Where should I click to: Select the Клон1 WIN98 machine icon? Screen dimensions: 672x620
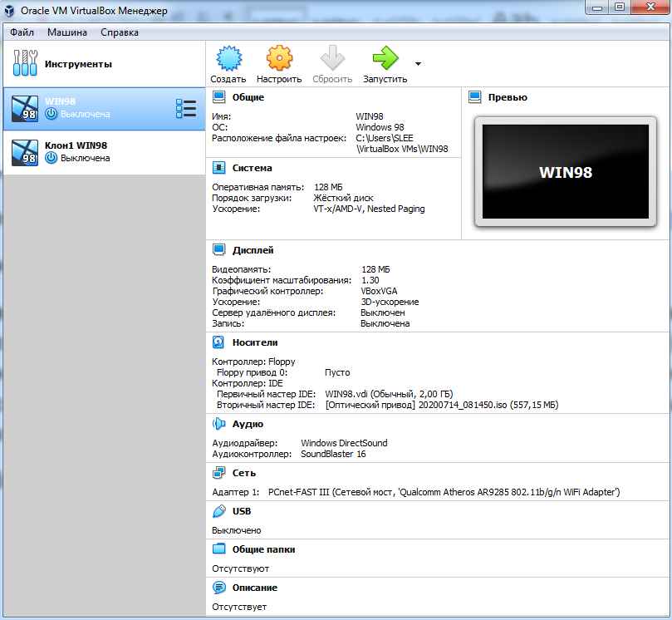(x=24, y=152)
